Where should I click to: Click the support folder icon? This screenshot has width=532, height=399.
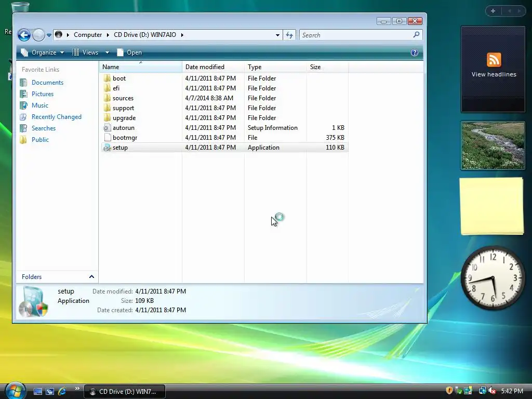click(107, 108)
